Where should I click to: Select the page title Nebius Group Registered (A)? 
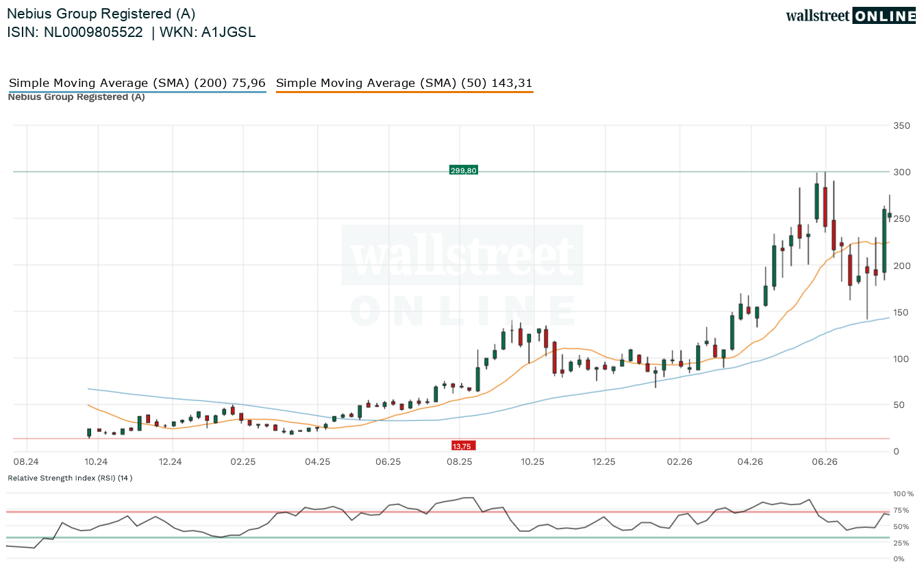(x=101, y=14)
